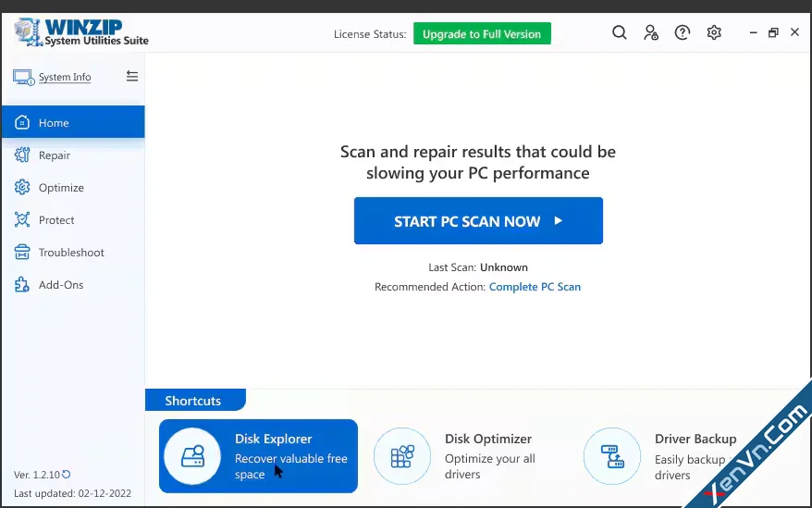The image size is (812, 508).
Task: Open the System Info link
Action: (65, 77)
